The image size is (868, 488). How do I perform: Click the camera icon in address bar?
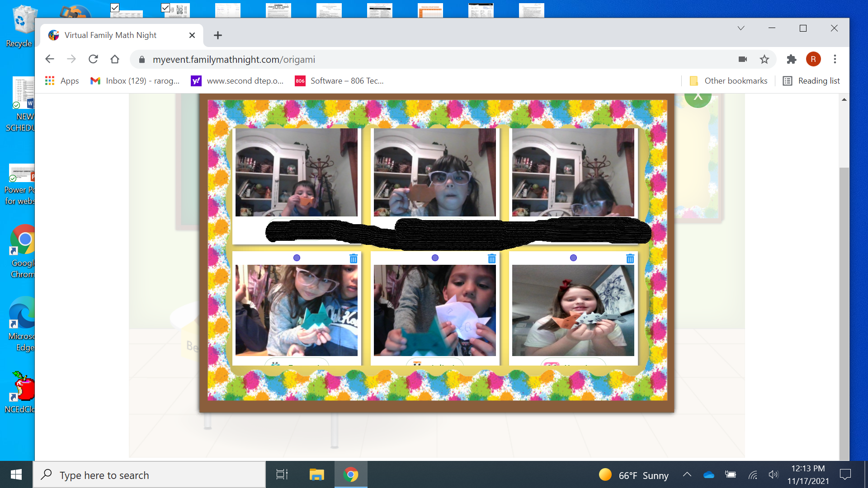[742, 59]
